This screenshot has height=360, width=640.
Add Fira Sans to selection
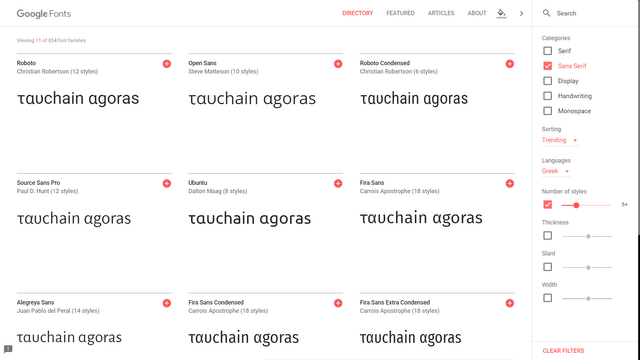coord(509,183)
